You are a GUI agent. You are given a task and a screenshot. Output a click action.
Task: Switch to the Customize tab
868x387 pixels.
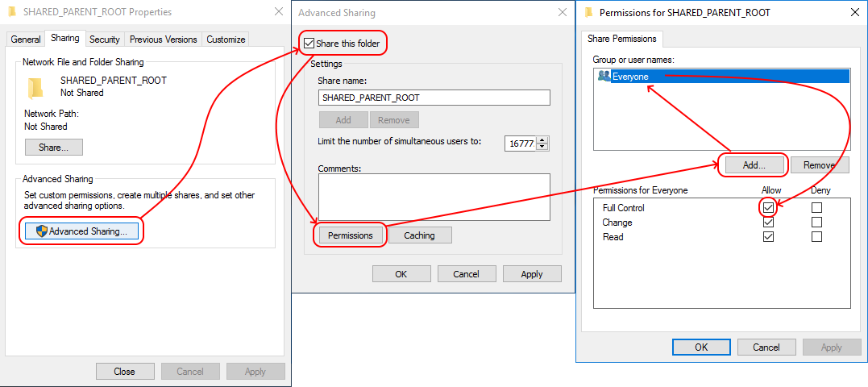(226, 40)
